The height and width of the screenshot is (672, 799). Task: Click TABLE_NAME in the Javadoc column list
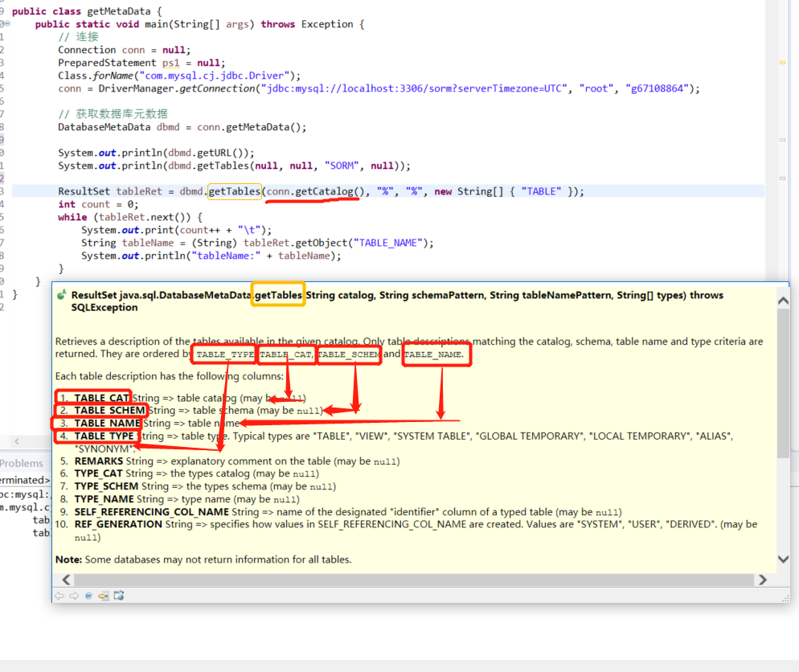[107, 423]
